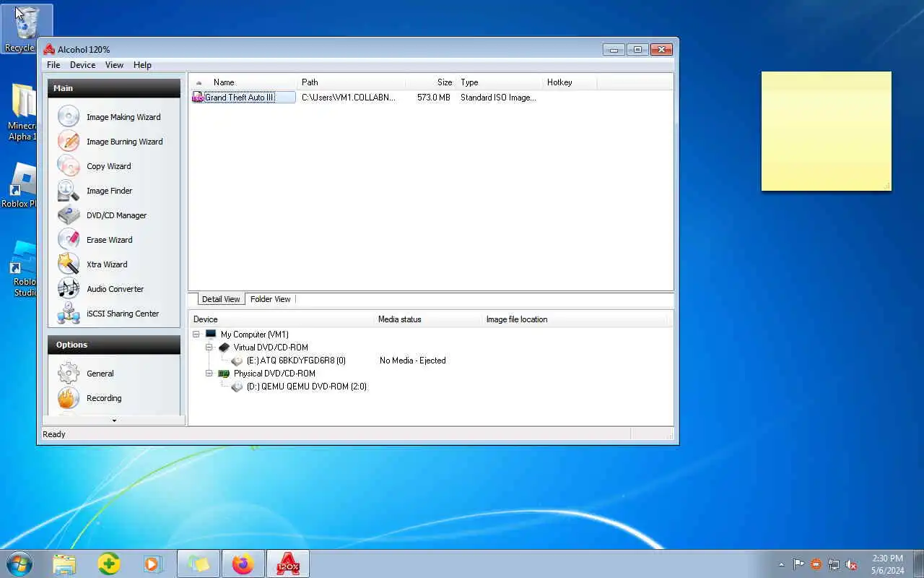The height and width of the screenshot is (578, 924).
Task: Click the Sticky Notes taskbar button
Action: pyautogui.click(x=199, y=564)
